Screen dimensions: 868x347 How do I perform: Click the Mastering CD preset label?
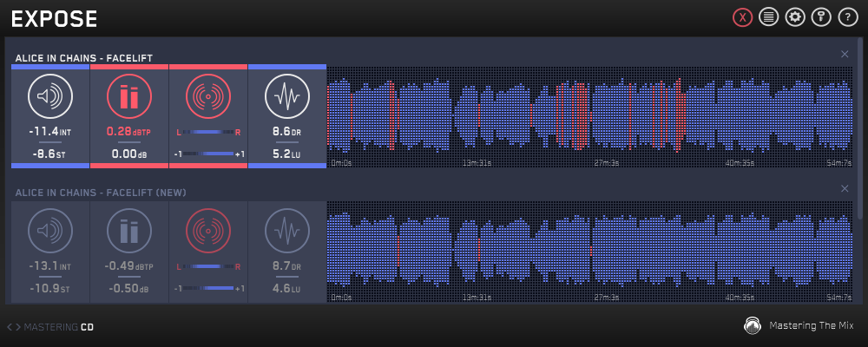[59, 327]
